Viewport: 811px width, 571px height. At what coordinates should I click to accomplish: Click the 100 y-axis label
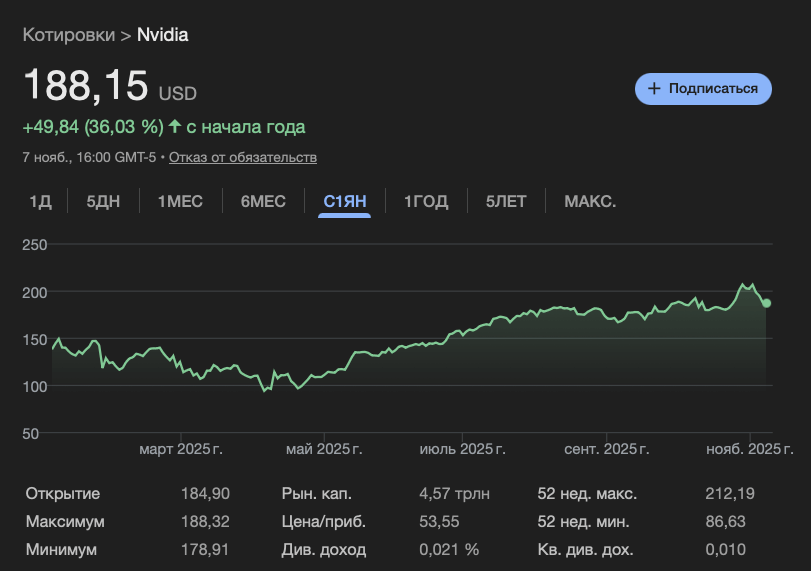click(35, 386)
